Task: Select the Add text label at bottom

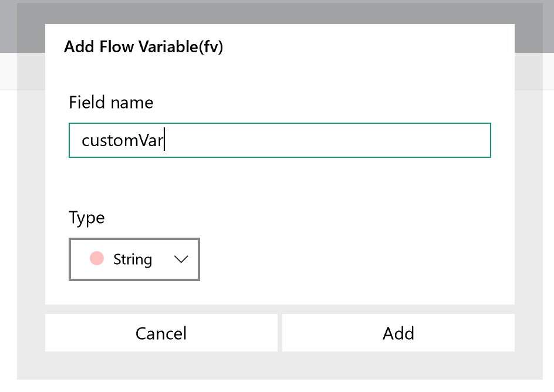Action: [x=398, y=333]
